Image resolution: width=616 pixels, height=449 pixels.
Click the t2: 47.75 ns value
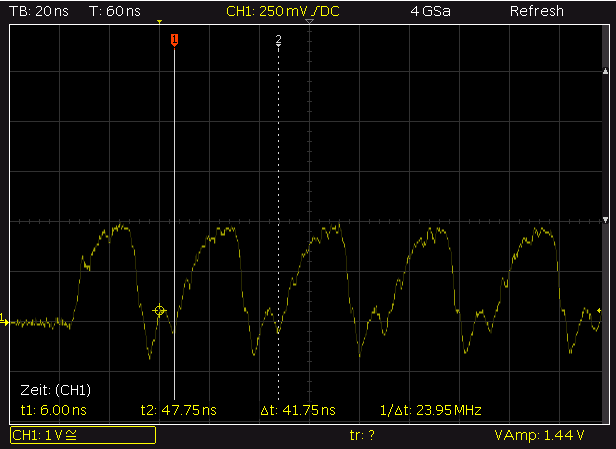tap(179, 410)
